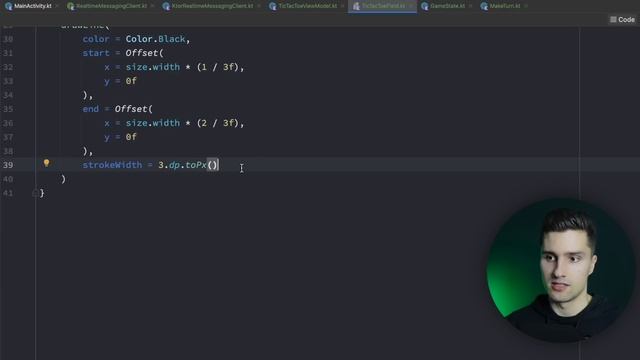Click '(1 / 3f)' on line 32
The width and height of the screenshot is (640, 360).
[218, 67]
